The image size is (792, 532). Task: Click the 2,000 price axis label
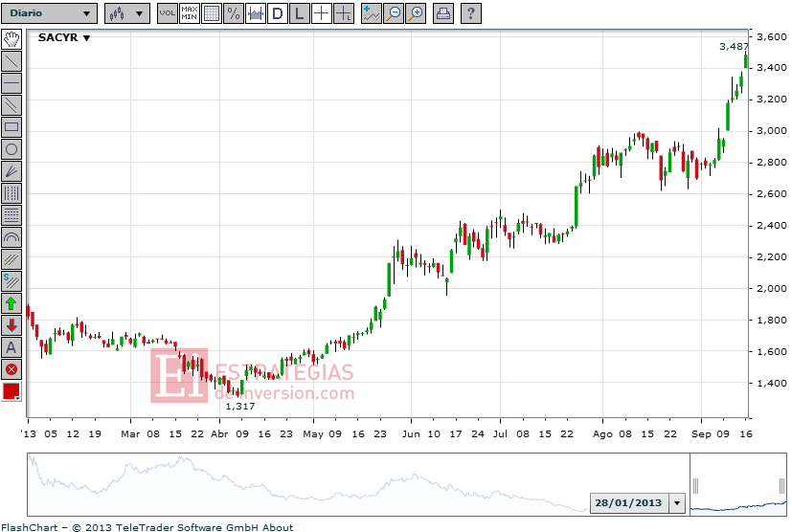[x=772, y=288]
